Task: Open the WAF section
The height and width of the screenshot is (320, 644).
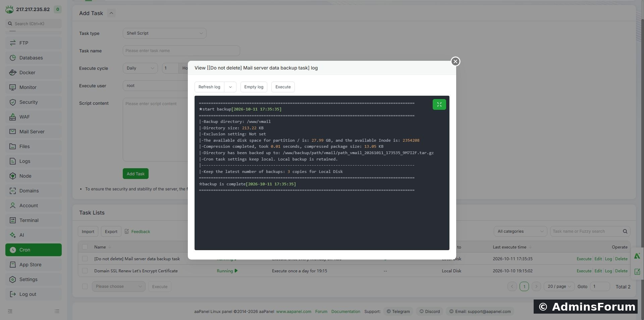Action: pyautogui.click(x=34, y=117)
